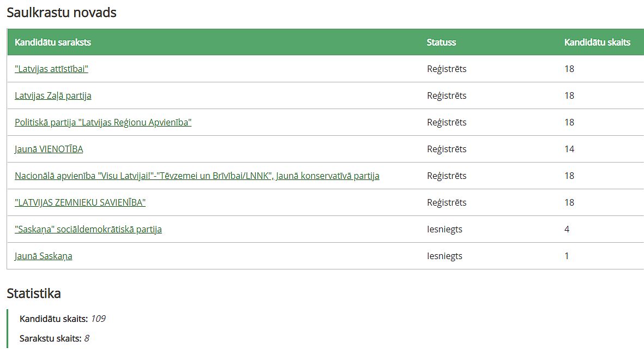Open Nacionālā apvienība "Visu Latvijai!" list link
Screen dimensions: 644x354
coord(197,175)
